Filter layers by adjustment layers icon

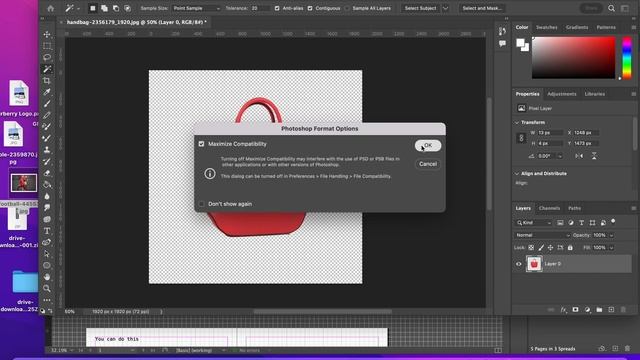pyautogui.click(x=571, y=223)
